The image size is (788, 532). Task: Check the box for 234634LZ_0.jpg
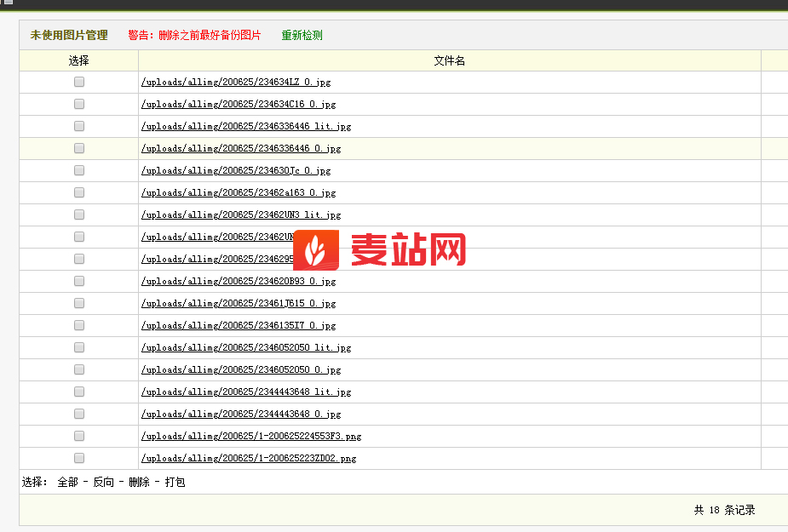tap(78, 82)
